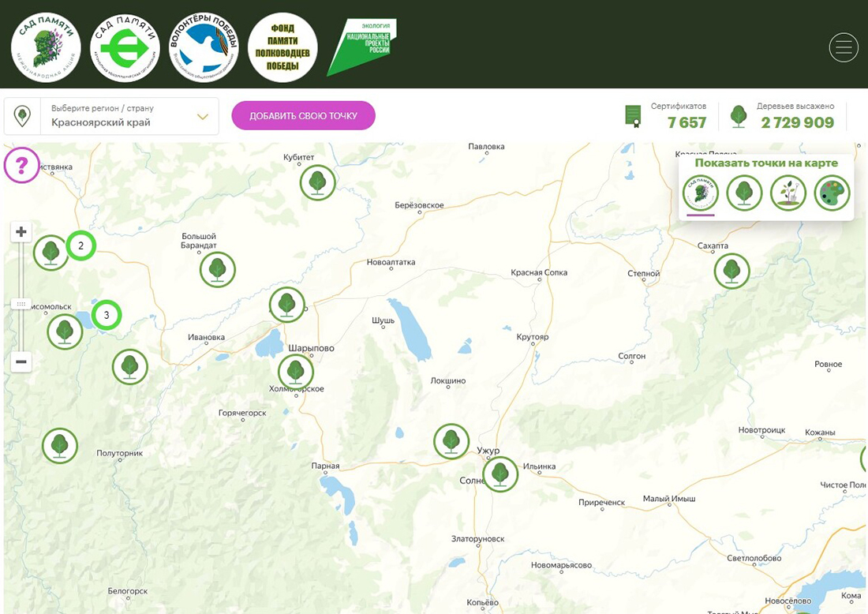Open tree marker at Холмогорское

click(296, 372)
